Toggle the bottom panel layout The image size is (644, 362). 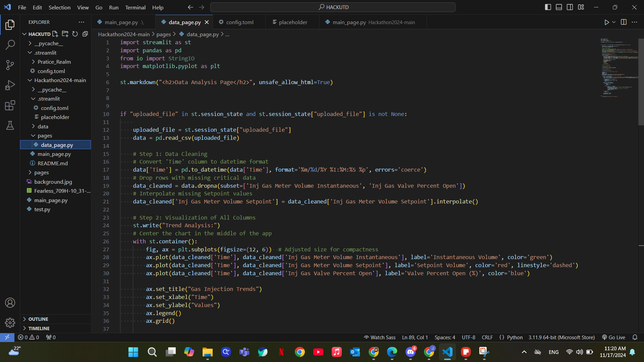559,7
